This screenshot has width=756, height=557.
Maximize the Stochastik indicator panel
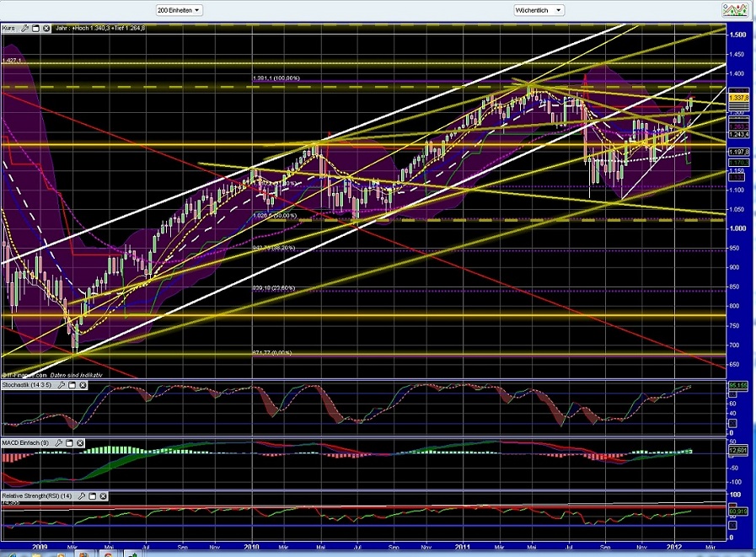tap(72, 385)
